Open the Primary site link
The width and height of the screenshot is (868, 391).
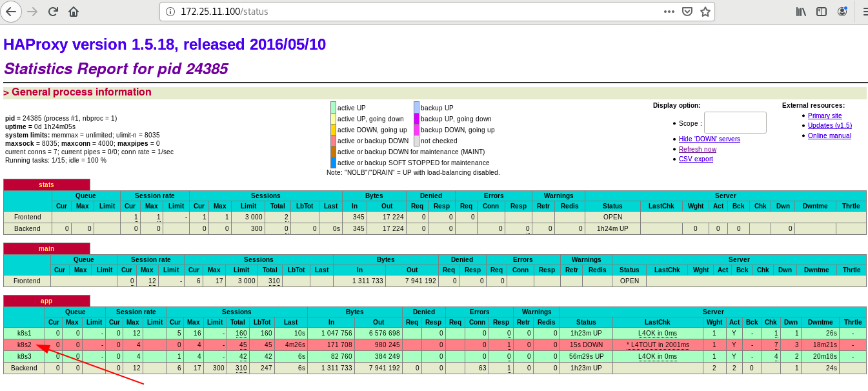point(825,115)
